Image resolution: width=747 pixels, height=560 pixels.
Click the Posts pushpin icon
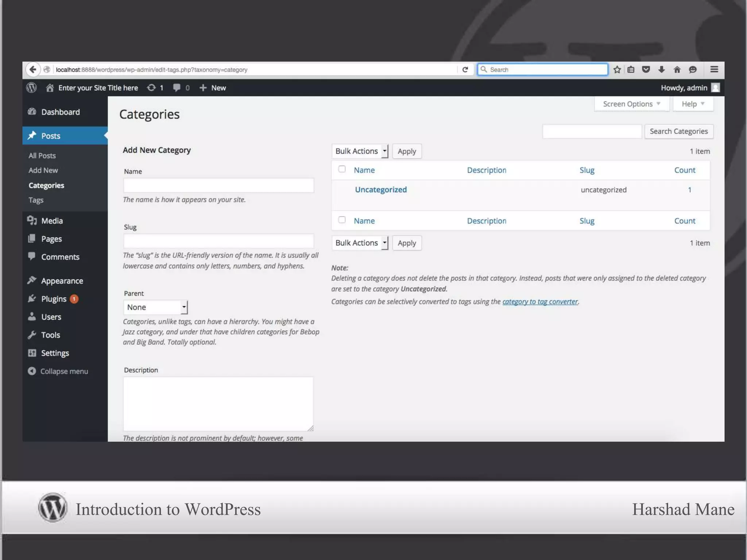click(32, 135)
